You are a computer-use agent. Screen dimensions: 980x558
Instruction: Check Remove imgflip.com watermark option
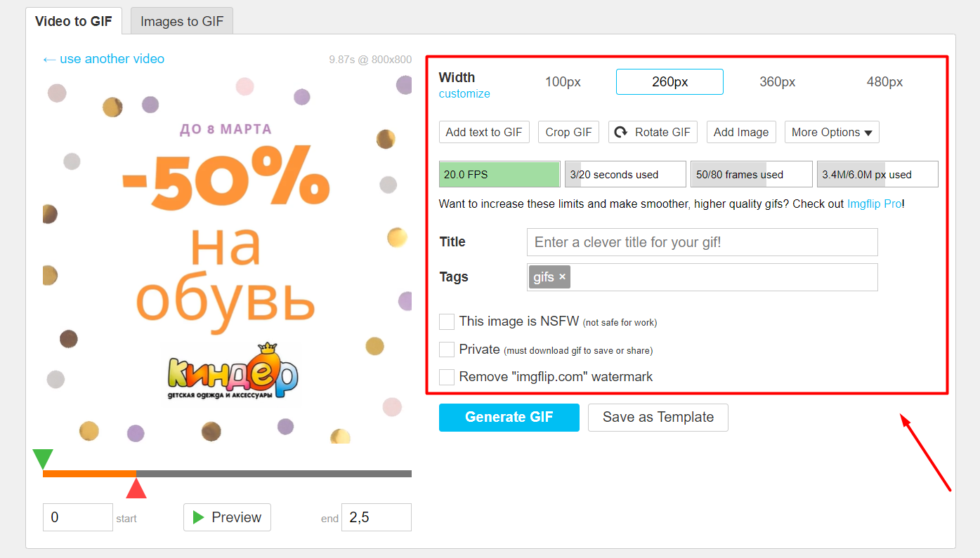coord(447,377)
